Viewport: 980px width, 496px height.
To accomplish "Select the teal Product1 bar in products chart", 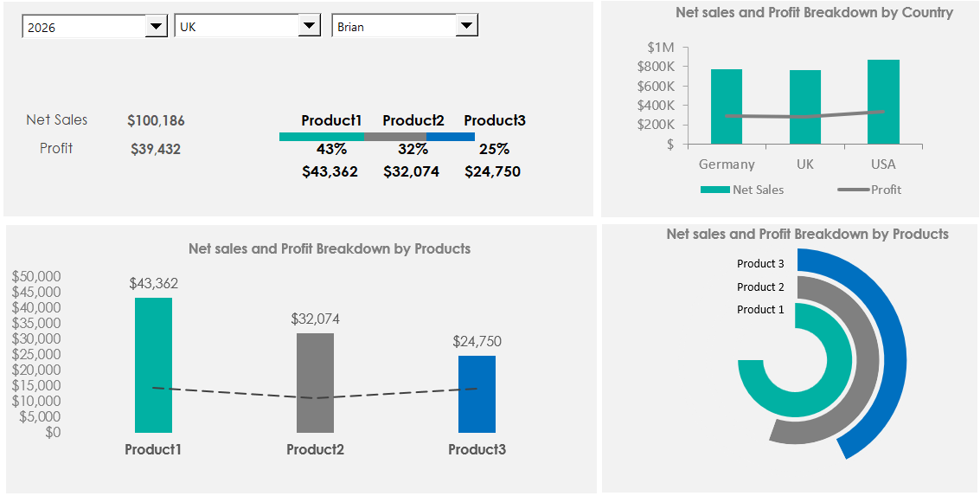I will pyautogui.click(x=153, y=364).
